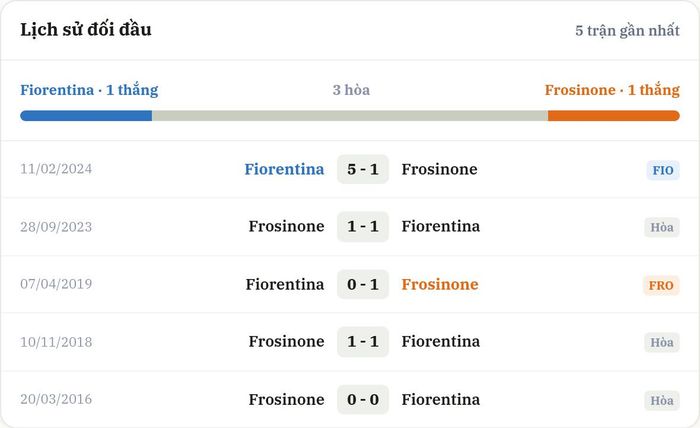This screenshot has width=700, height=428.
Task: Click Fiorentina · 1 thắng summary label
Action: point(89,90)
